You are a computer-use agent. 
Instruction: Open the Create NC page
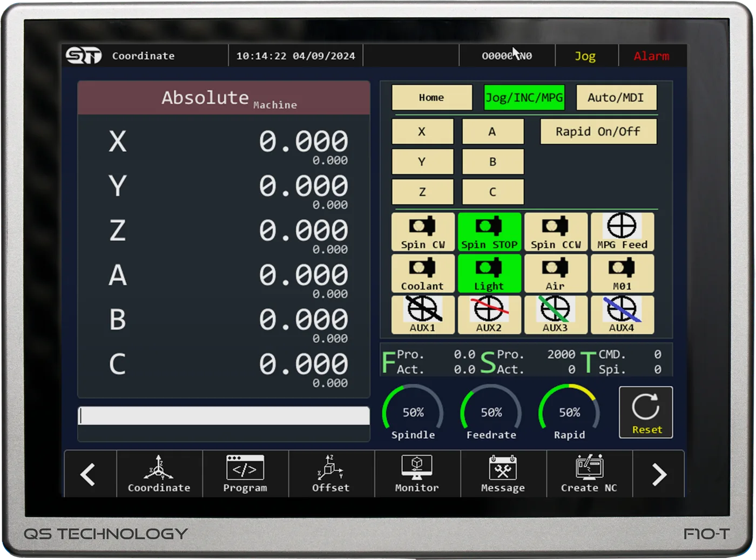click(589, 474)
